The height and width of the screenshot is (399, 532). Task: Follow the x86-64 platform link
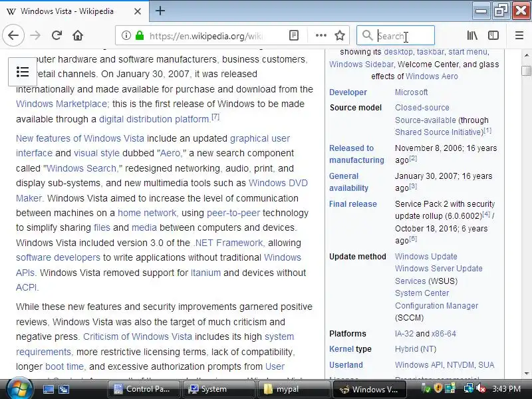click(x=444, y=334)
